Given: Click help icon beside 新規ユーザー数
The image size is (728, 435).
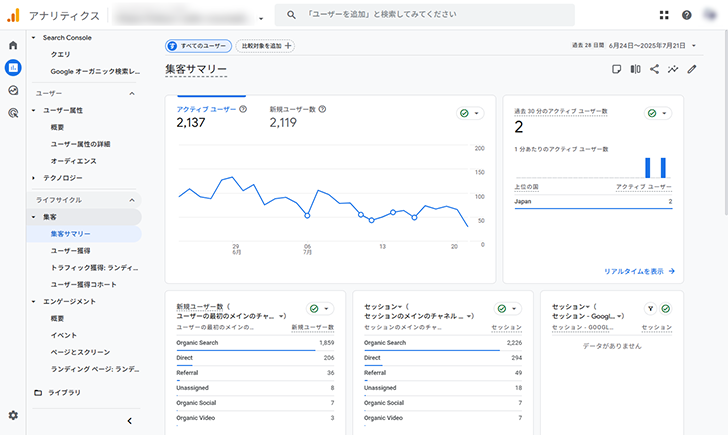Looking at the screenshot, I should point(322,109).
